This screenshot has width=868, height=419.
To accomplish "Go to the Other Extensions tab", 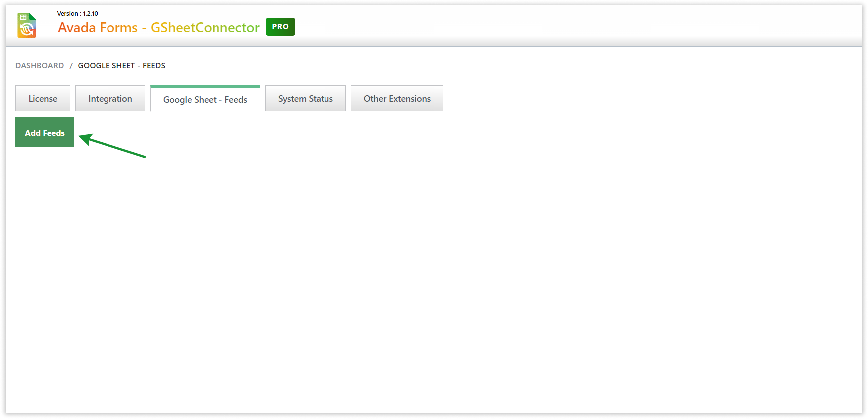I will (x=397, y=98).
